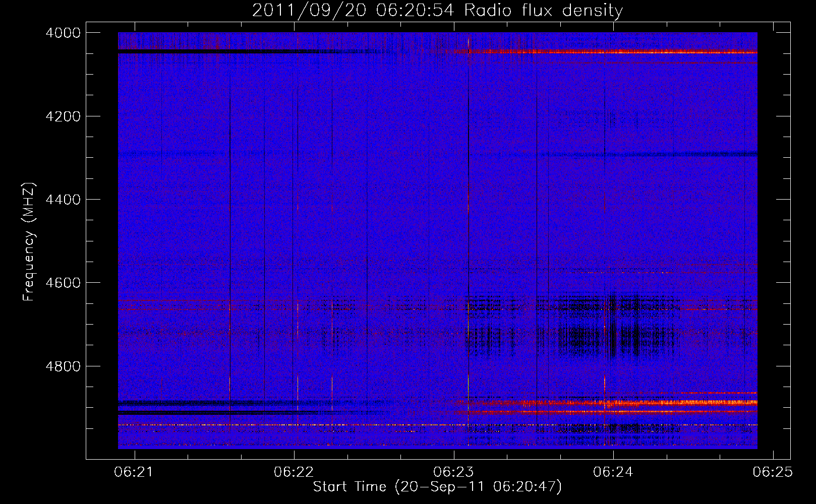Click the '4400' frequency axis label
This screenshot has height=504, width=816.
pyautogui.click(x=63, y=200)
